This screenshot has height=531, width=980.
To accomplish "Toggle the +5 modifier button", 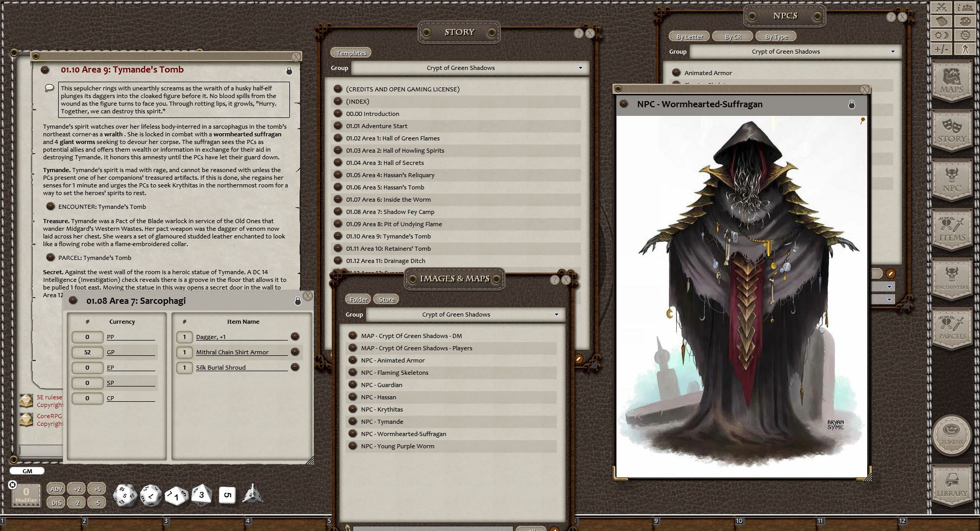I will point(97,489).
